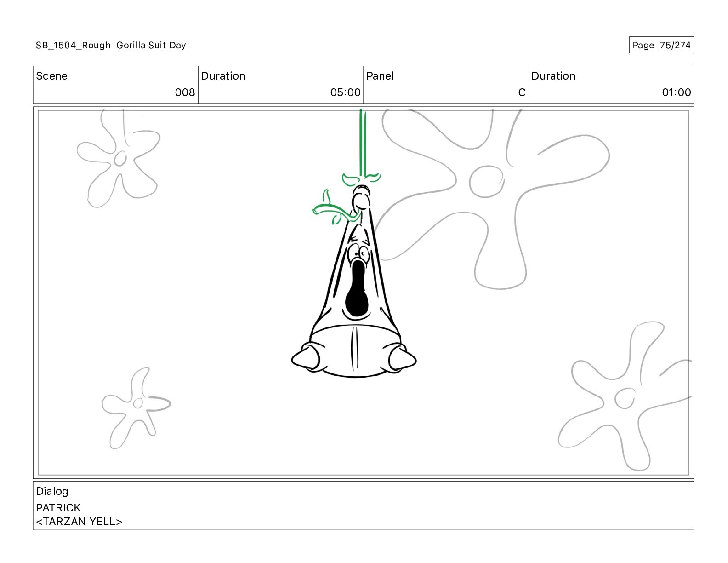728x563 pixels.
Task: Select the character name 'PATRICK'
Action: (58, 508)
